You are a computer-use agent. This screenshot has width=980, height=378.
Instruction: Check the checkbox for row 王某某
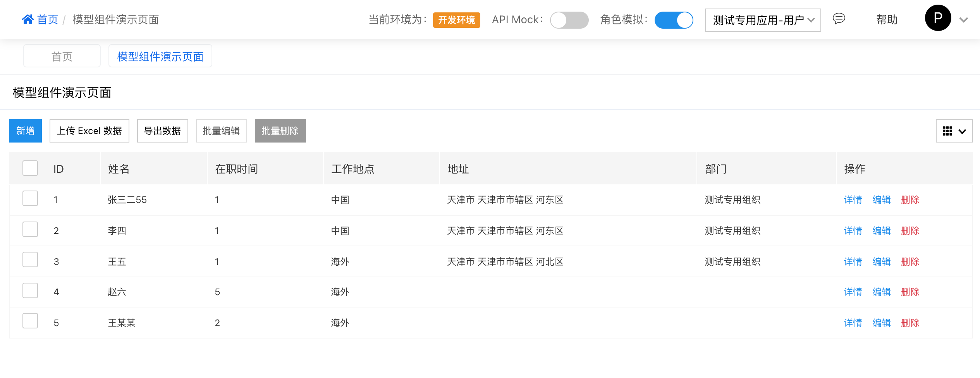coord(30,321)
